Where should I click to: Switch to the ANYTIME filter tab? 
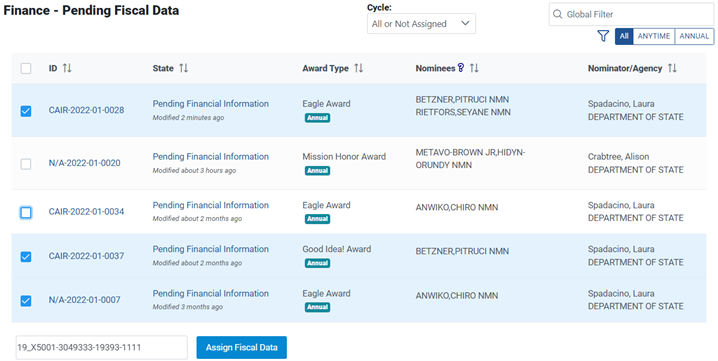tap(654, 36)
